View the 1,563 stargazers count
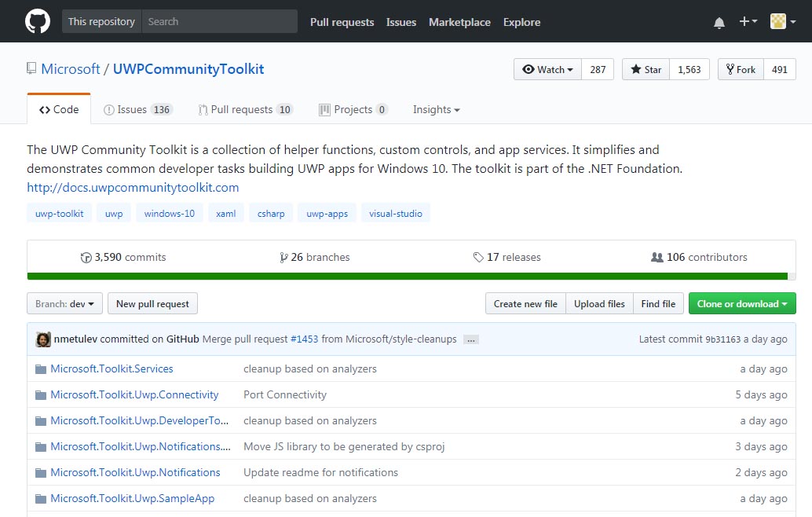Image resolution: width=812 pixels, height=517 pixels. (689, 69)
